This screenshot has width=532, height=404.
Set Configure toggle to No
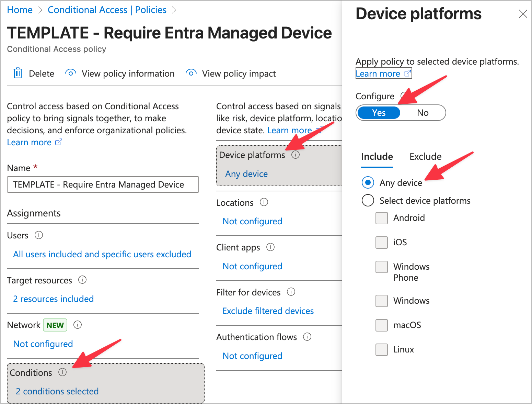pyautogui.click(x=423, y=113)
